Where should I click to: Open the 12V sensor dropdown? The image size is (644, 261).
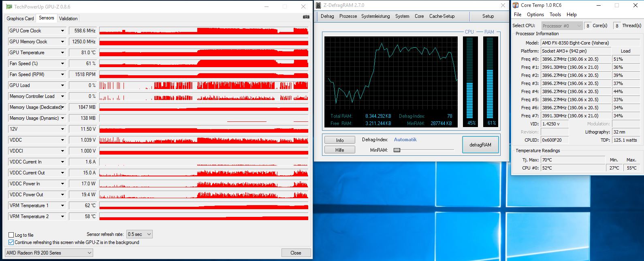pos(62,129)
